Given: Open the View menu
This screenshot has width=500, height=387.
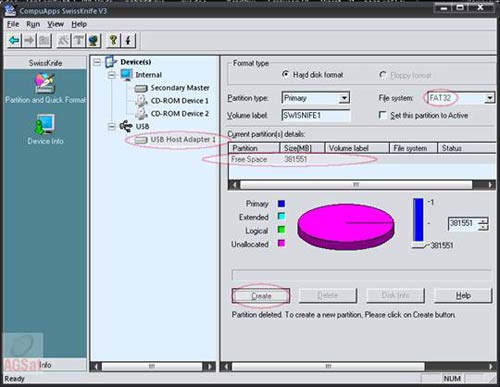Looking at the screenshot, I should (55, 24).
